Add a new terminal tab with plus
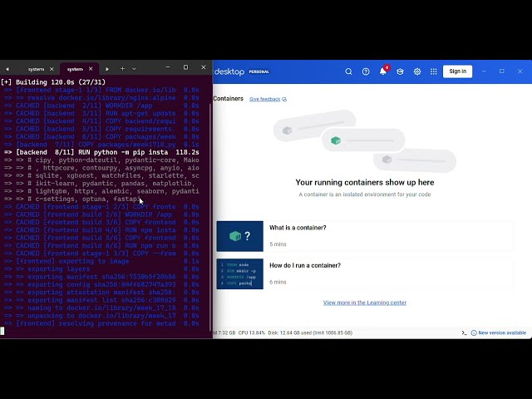Image resolution: width=532 pixels, height=399 pixels. pyautogui.click(x=122, y=69)
